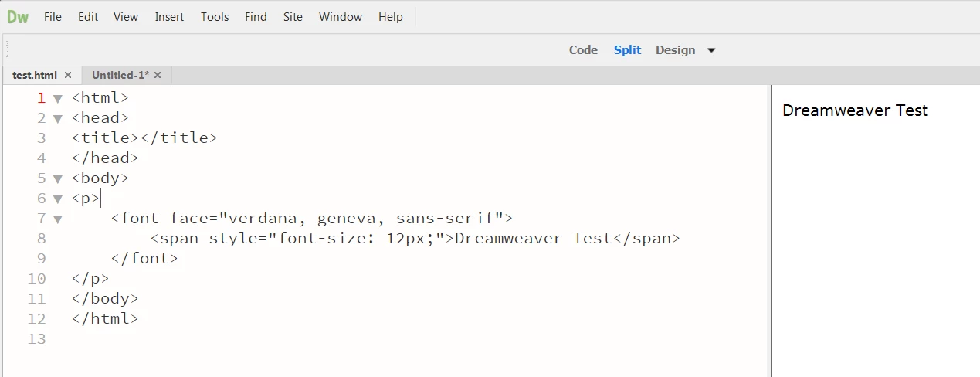Screen dimensions: 980x377
Task: Collapse the p tag on line 6
Action: click(x=57, y=199)
